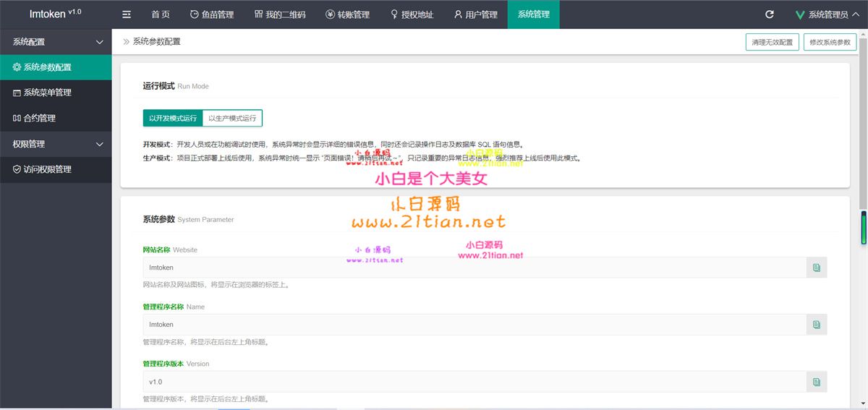Open the 授权地址 tab
Screen dimensions: 868x410
(412, 14)
